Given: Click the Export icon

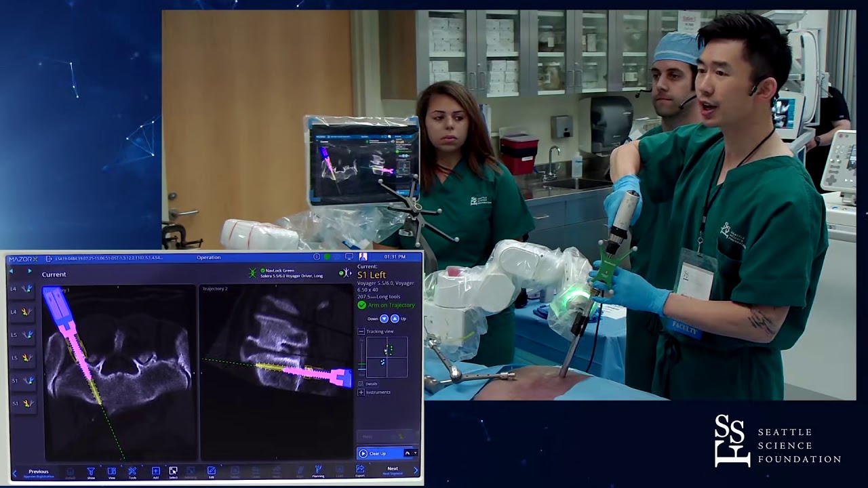Looking at the screenshot, I should [360, 471].
